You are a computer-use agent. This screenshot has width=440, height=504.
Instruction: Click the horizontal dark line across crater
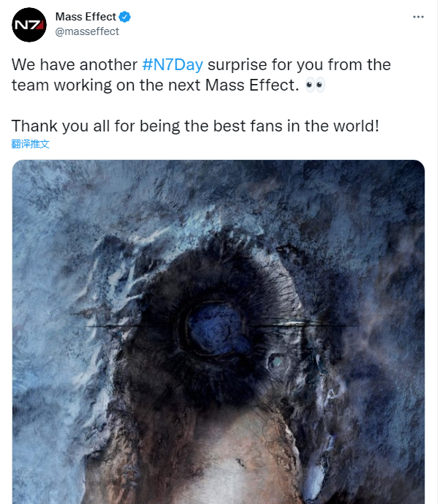coord(222,325)
